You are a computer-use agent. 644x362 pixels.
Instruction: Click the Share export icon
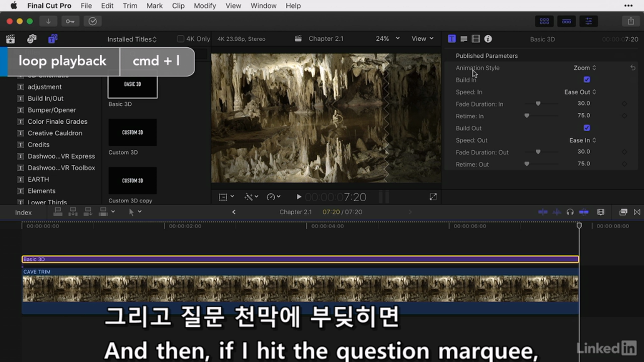pos(630,21)
